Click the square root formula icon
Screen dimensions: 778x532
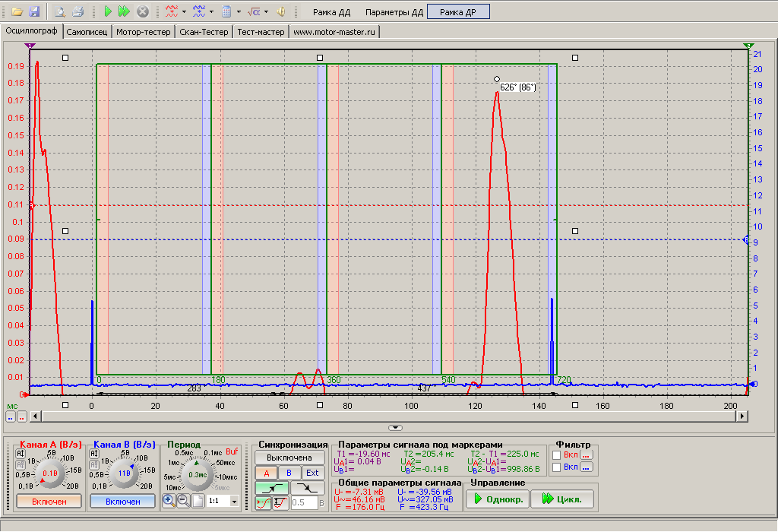254,11
